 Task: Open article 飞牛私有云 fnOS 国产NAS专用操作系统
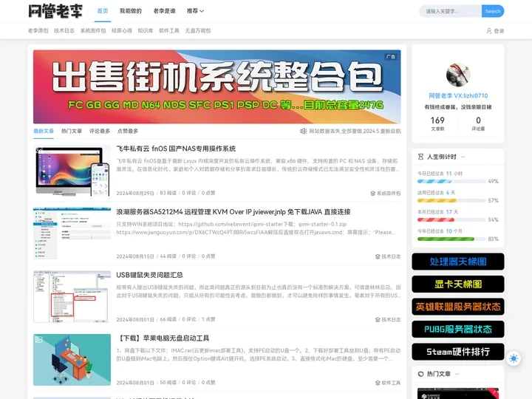point(176,149)
